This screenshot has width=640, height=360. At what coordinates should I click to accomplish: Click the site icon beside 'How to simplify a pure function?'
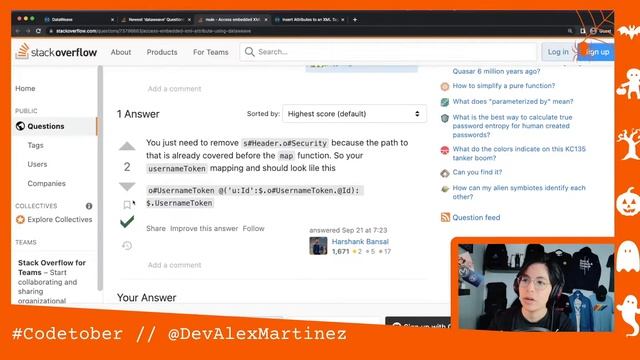click(445, 86)
